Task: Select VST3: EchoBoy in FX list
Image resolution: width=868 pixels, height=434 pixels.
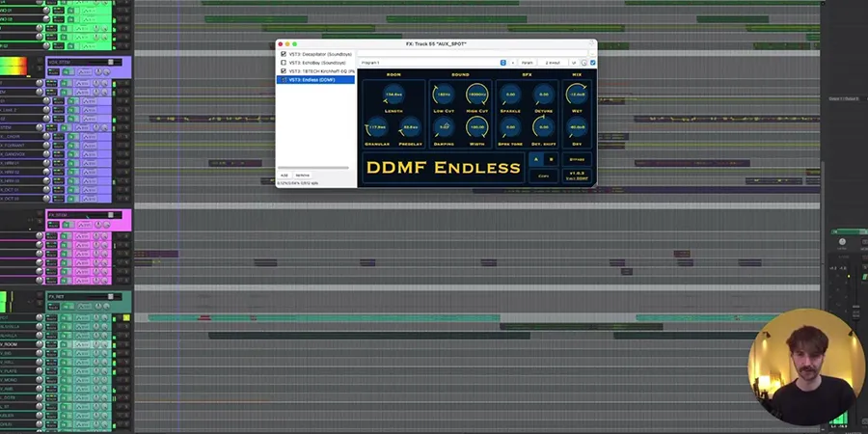Action: point(317,63)
